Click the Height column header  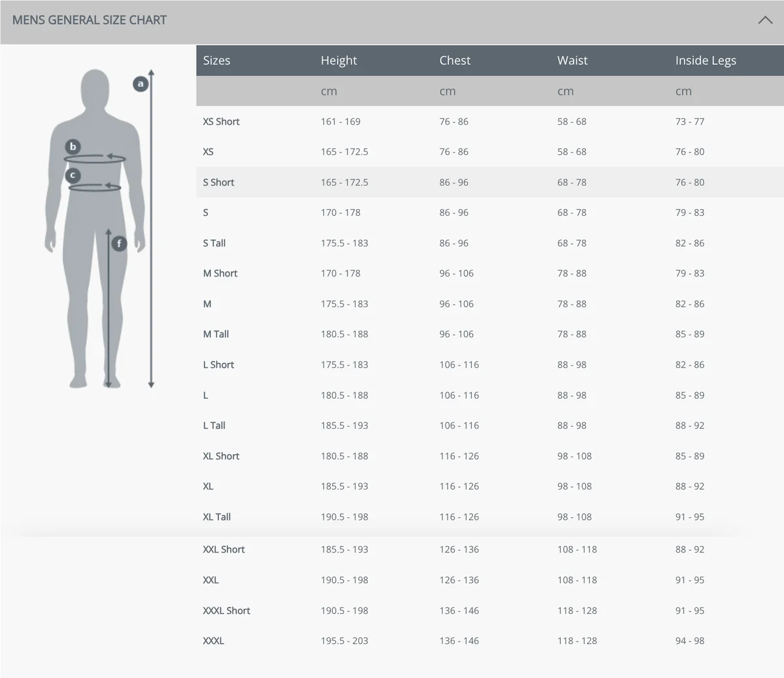[x=338, y=61]
